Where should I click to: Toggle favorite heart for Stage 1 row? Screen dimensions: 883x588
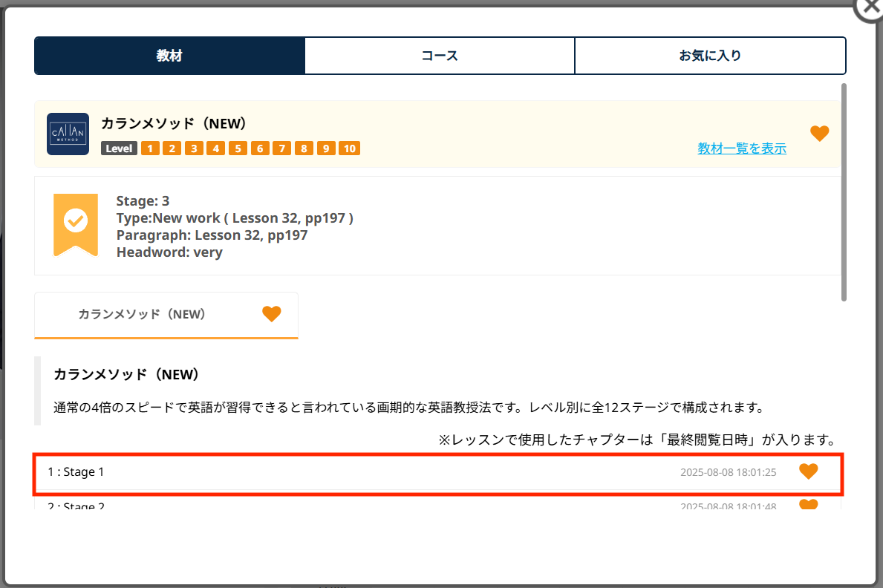coord(808,471)
